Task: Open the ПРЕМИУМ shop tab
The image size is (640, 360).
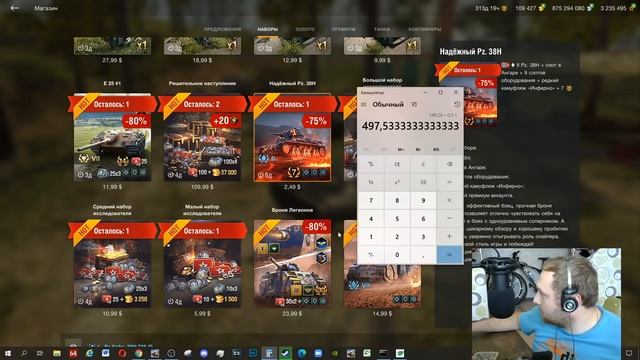Action: coord(343,29)
